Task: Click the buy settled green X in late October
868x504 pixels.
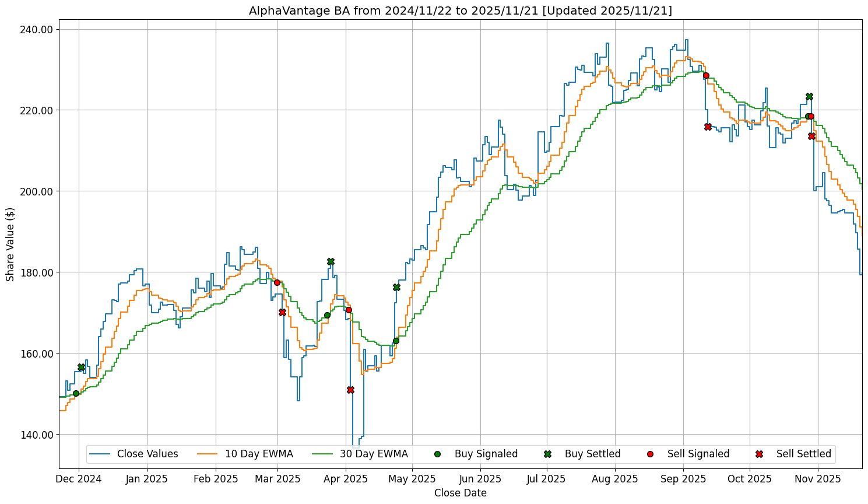Action: click(809, 96)
